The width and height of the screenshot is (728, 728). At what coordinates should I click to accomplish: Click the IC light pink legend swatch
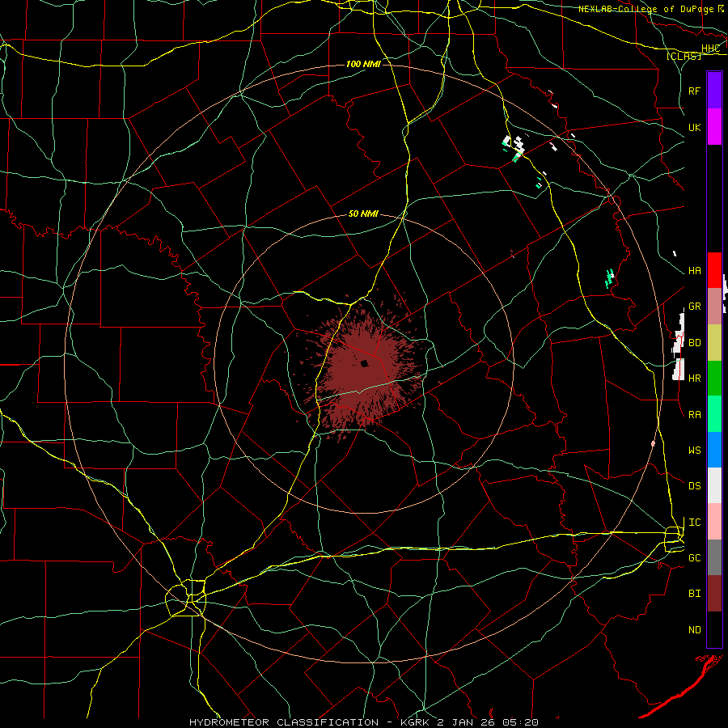tap(714, 522)
